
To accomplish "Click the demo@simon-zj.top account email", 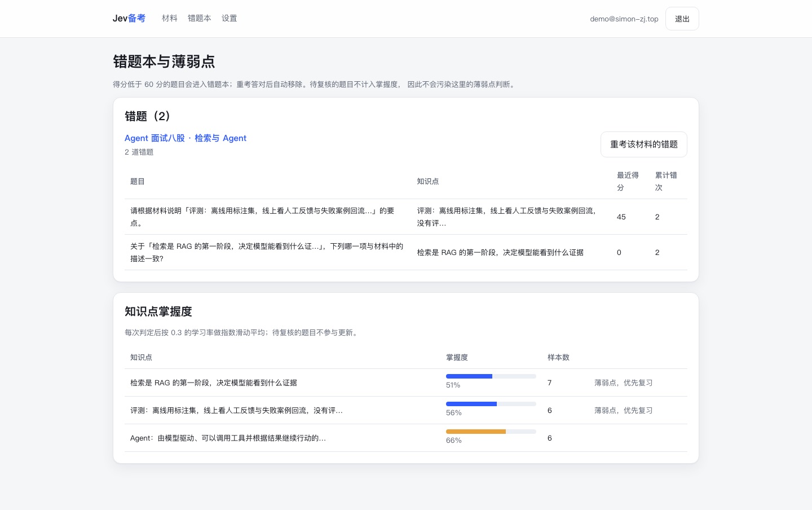I will [x=624, y=19].
